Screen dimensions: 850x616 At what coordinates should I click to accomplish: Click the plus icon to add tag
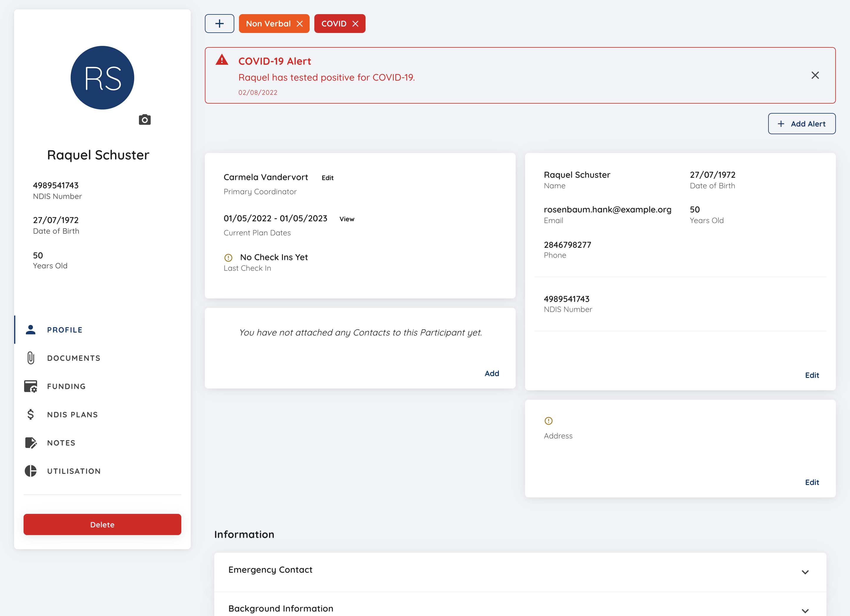coord(219,24)
